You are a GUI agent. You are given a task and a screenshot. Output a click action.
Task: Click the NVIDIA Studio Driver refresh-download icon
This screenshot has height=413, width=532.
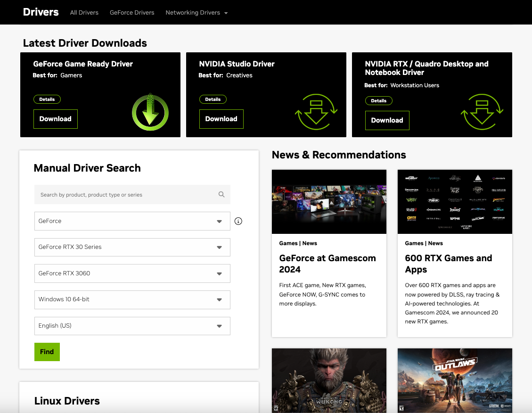point(316,112)
